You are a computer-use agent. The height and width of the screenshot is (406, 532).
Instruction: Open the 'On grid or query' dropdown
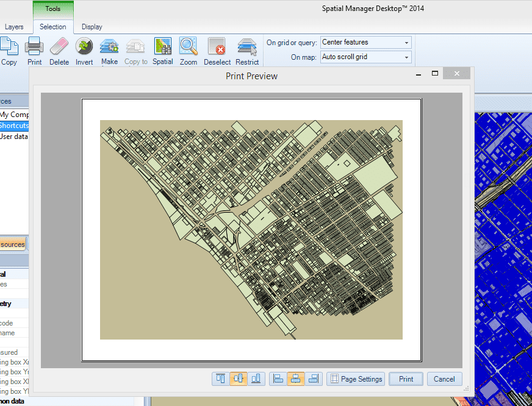tap(365, 43)
